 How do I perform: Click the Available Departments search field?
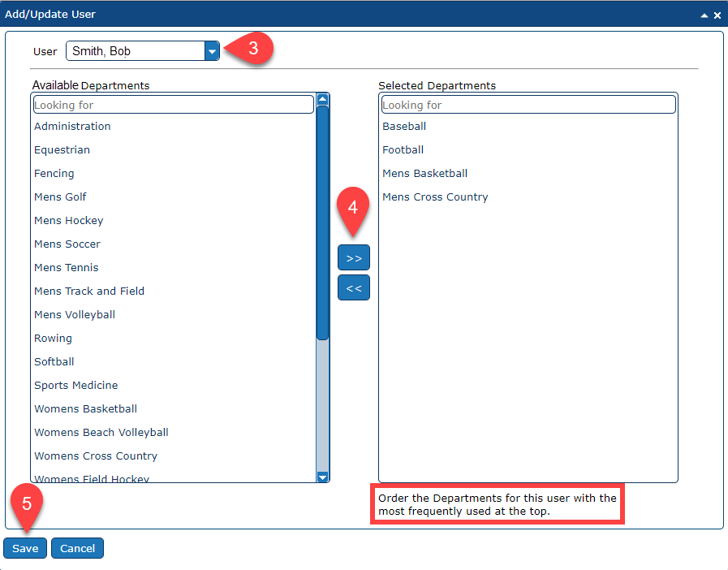tap(174, 105)
